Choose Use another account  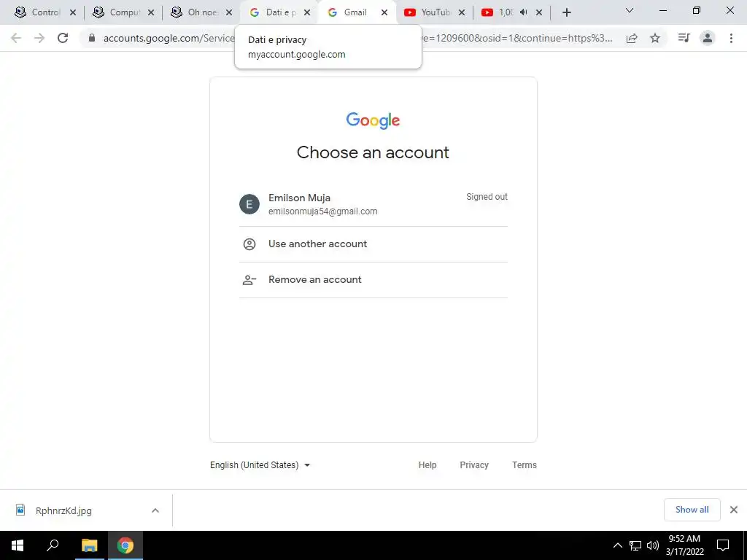373,244
